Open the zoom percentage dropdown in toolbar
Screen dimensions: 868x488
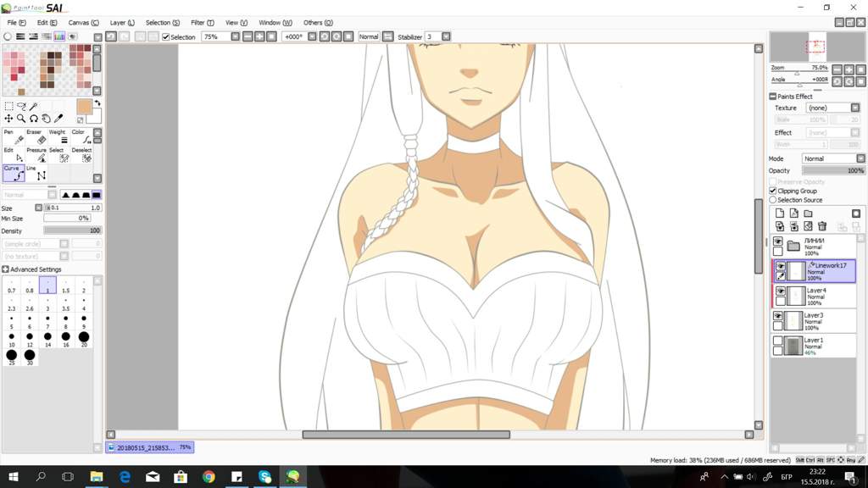pos(236,36)
